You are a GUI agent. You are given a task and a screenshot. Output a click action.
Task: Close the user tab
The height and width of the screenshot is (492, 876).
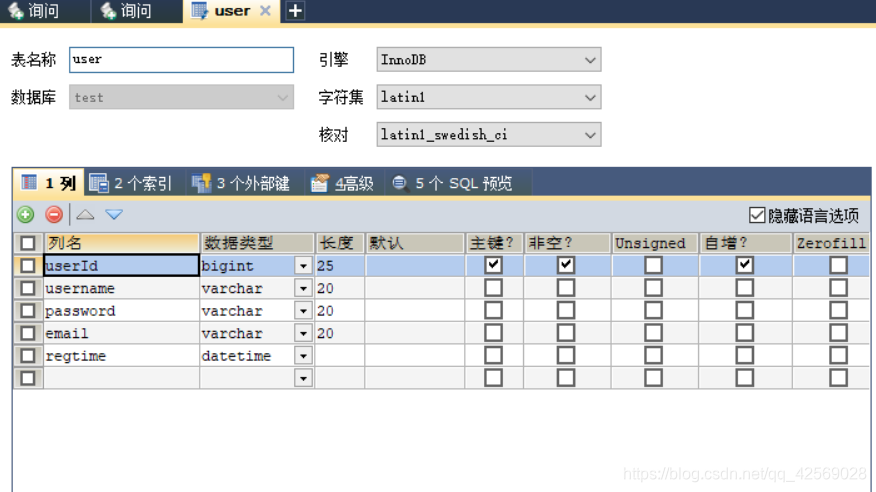coord(265,11)
